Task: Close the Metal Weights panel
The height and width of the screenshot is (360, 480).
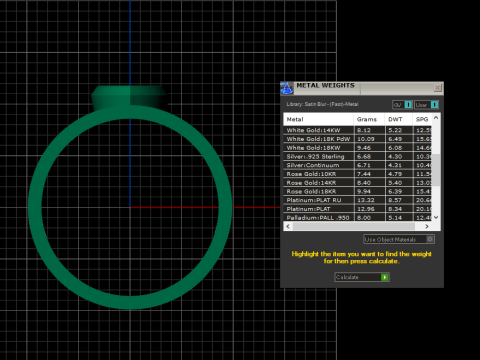Action: [437, 88]
